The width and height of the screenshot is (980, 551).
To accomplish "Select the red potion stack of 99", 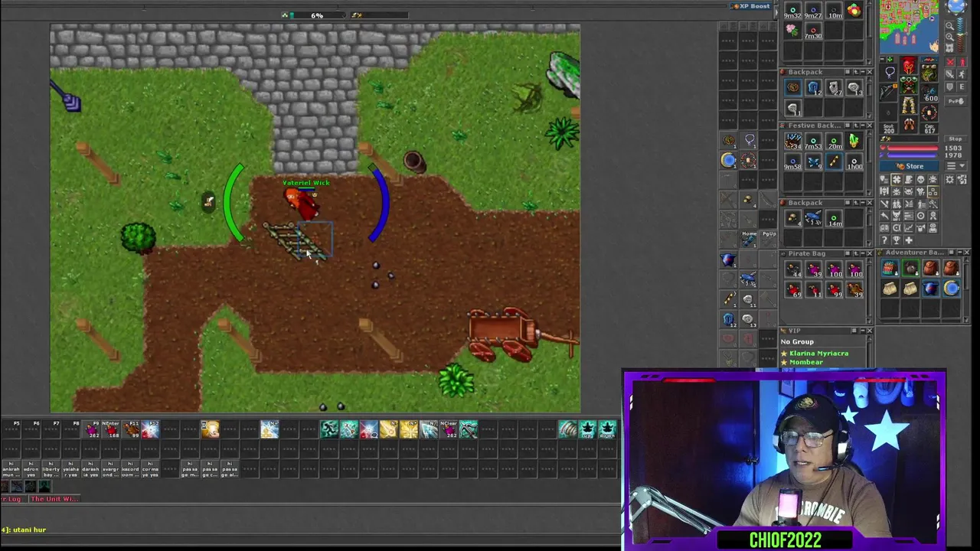I will (x=835, y=289).
